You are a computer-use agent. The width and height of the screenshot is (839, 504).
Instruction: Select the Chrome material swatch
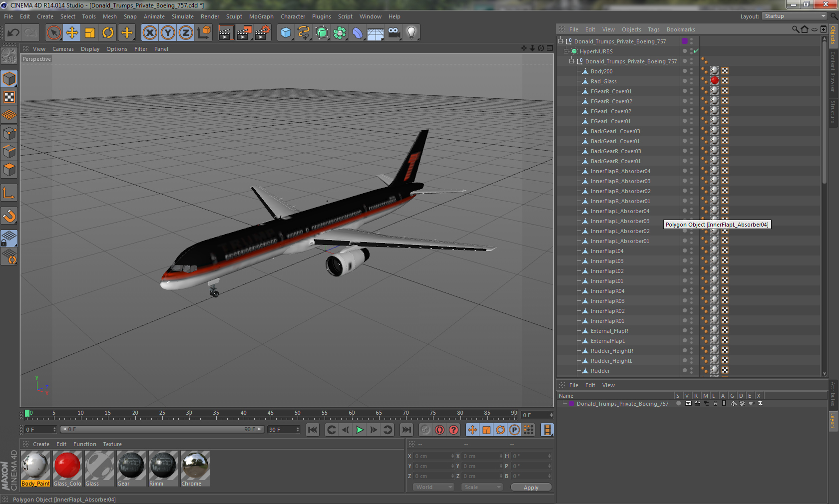(195, 469)
